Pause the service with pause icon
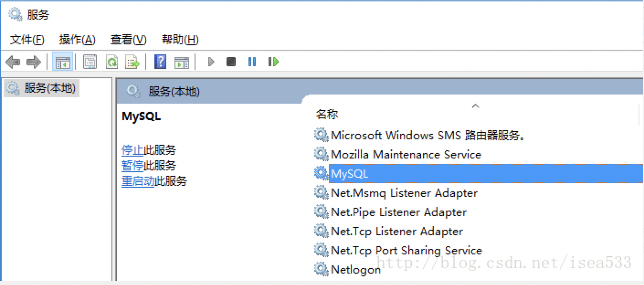 pyautogui.click(x=252, y=62)
